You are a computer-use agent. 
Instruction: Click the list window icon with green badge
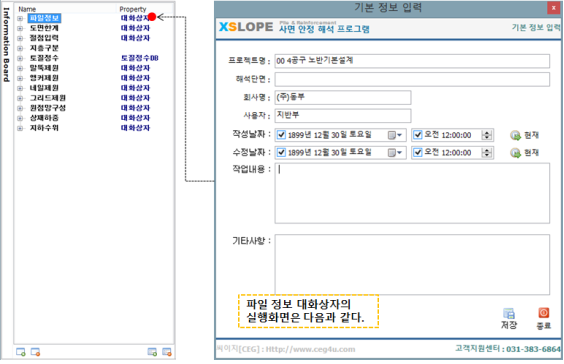pos(152,352)
